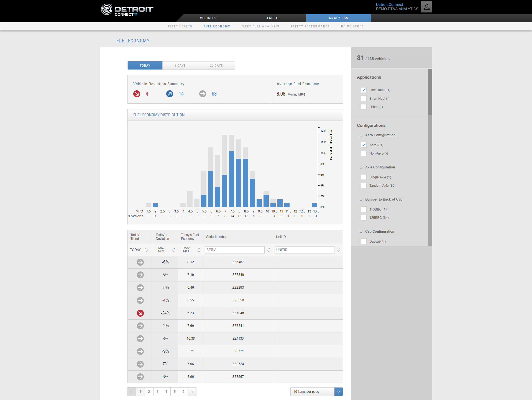Click the Serial number filter input

(234, 250)
